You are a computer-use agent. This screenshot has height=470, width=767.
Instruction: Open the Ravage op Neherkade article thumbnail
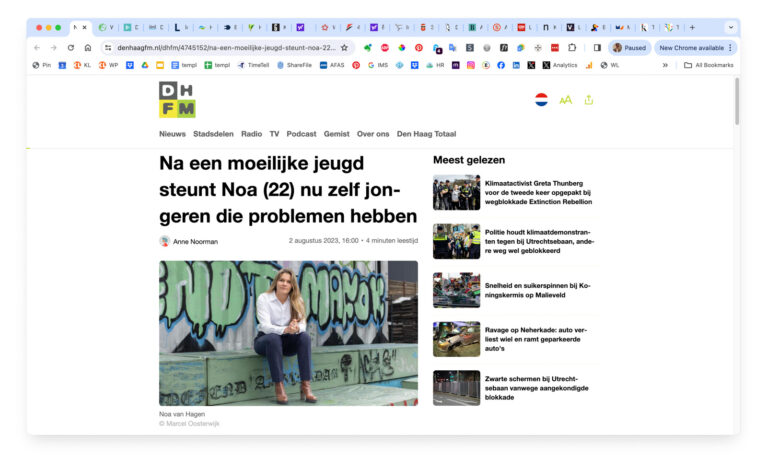coord(456,339)
